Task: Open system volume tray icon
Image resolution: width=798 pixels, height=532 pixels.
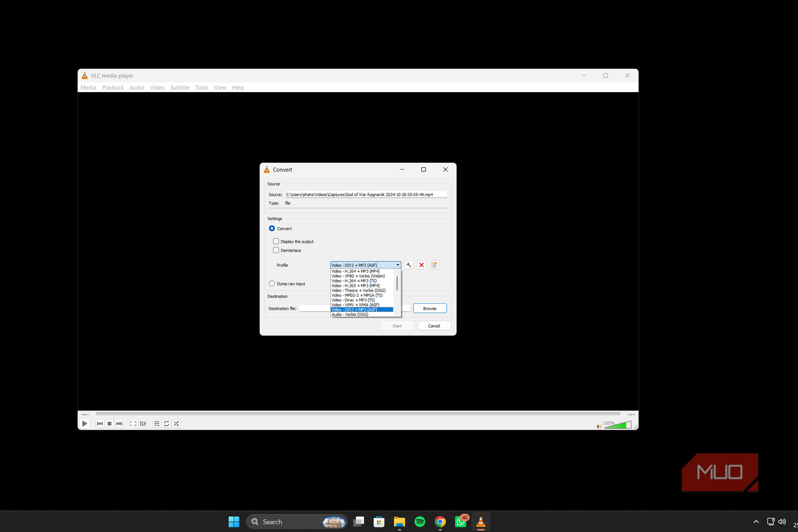Action: (782, 522)
